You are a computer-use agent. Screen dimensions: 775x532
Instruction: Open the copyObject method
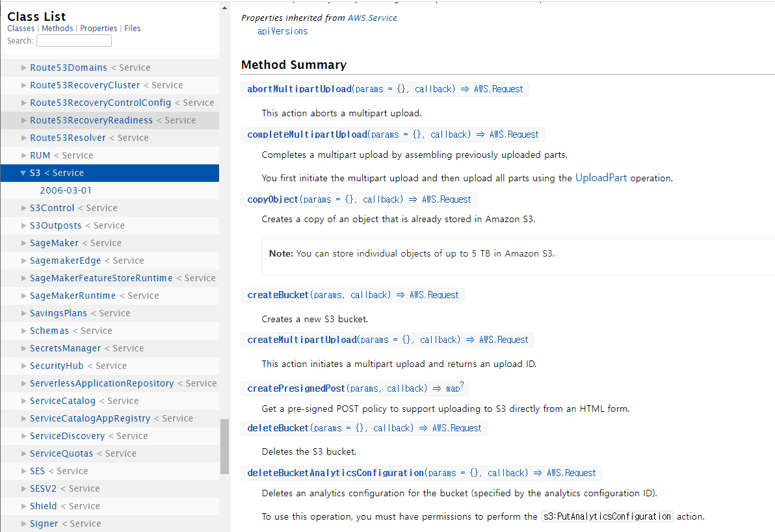273,199
